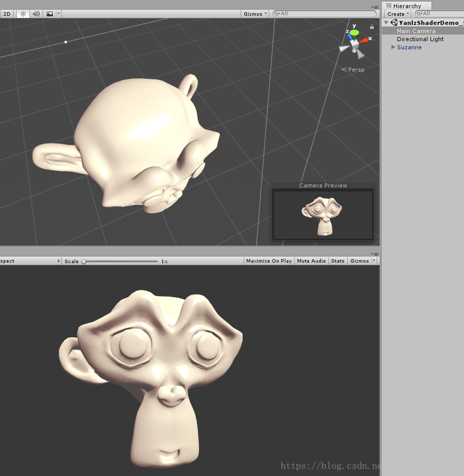Screen dimensions: 464x476
Task: Toggle scene audio speaker icon
Action: tap(37, 14)
